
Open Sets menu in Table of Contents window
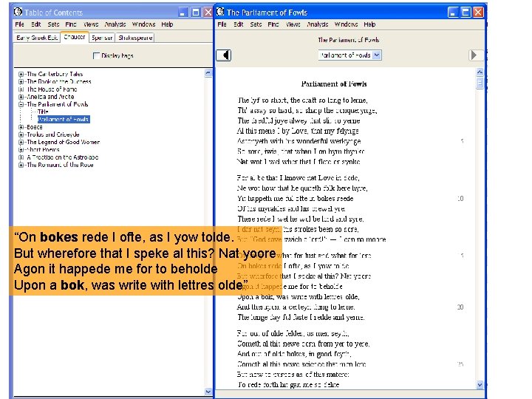pyautogui.click(x=53, y=24)
